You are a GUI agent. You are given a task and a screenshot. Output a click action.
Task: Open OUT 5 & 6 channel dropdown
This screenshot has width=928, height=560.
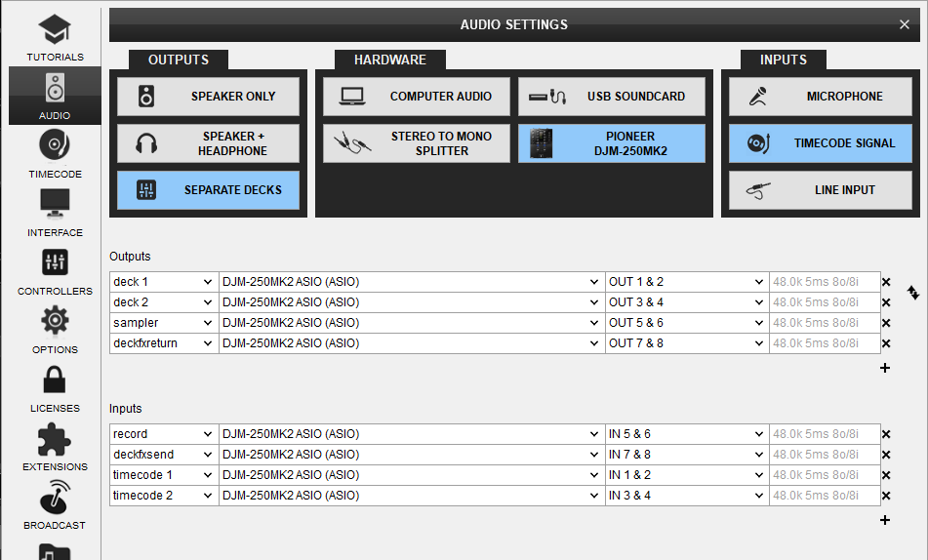[687, 323]
